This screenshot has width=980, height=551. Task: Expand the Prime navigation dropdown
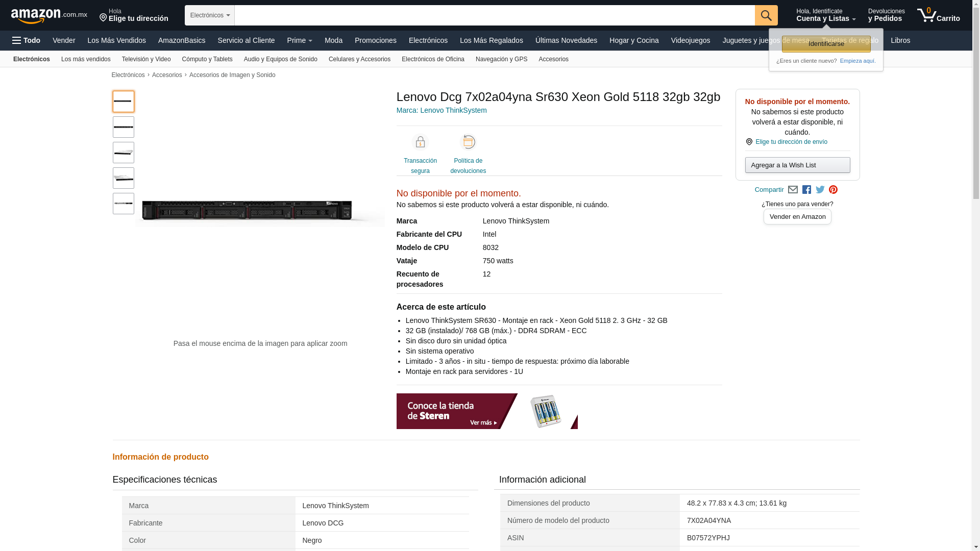point(299,40)
